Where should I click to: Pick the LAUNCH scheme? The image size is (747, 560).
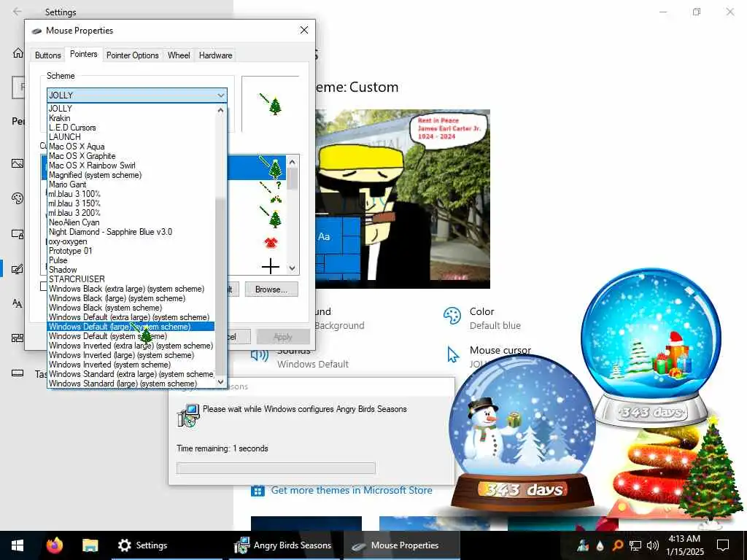[x=131, y=137]
